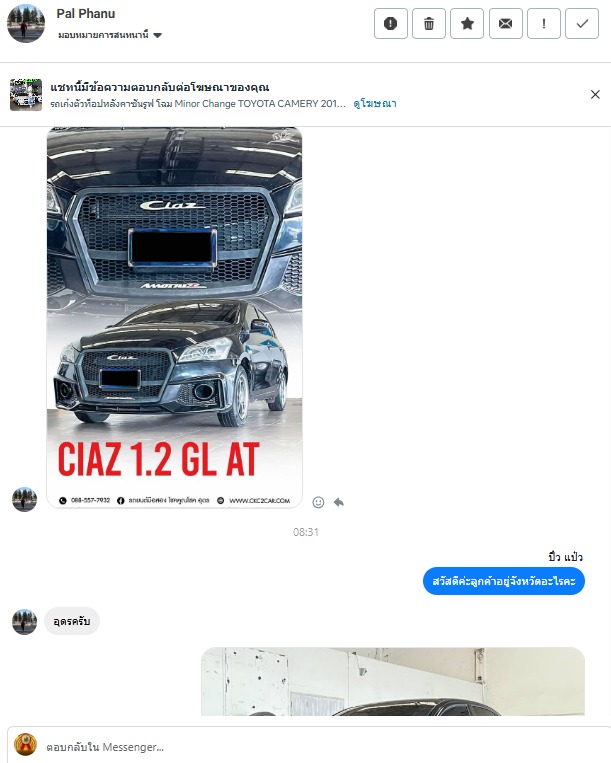The height and width of the screenshot is (763, 611).
Task: Open the CIAZ 1.2 GL AT image
Action: tap(174, 317)
